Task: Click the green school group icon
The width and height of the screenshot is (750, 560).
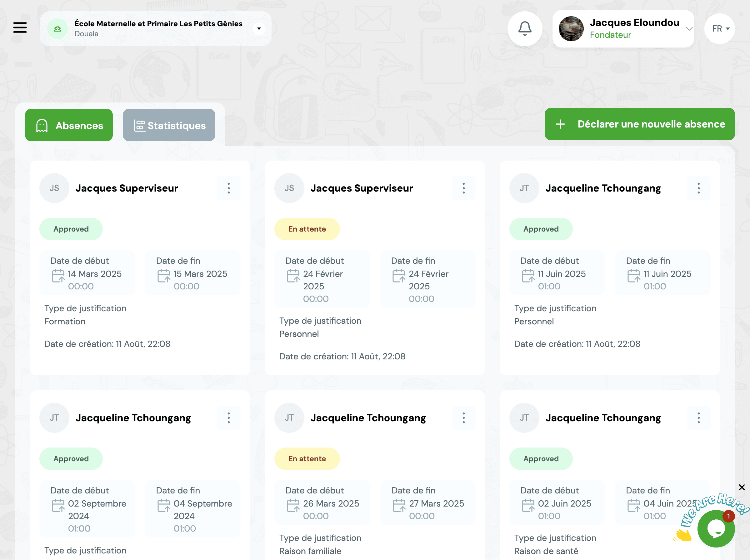Action: coord(57,29)
